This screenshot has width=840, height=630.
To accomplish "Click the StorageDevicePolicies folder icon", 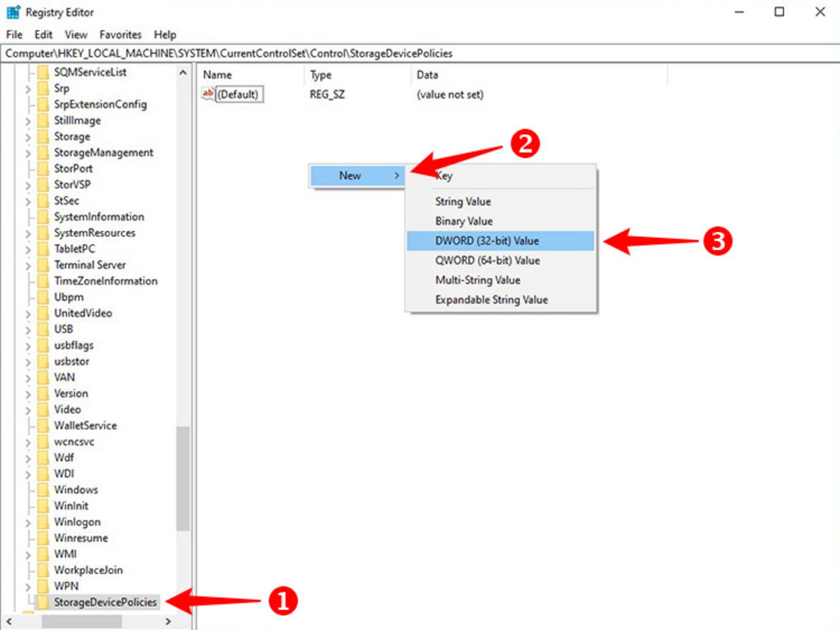I will click(43, 602).
